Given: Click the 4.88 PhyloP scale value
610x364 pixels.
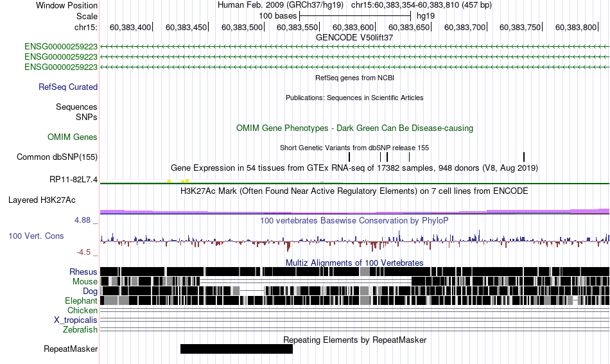Looking at the screenshot, I should point(82,220).
